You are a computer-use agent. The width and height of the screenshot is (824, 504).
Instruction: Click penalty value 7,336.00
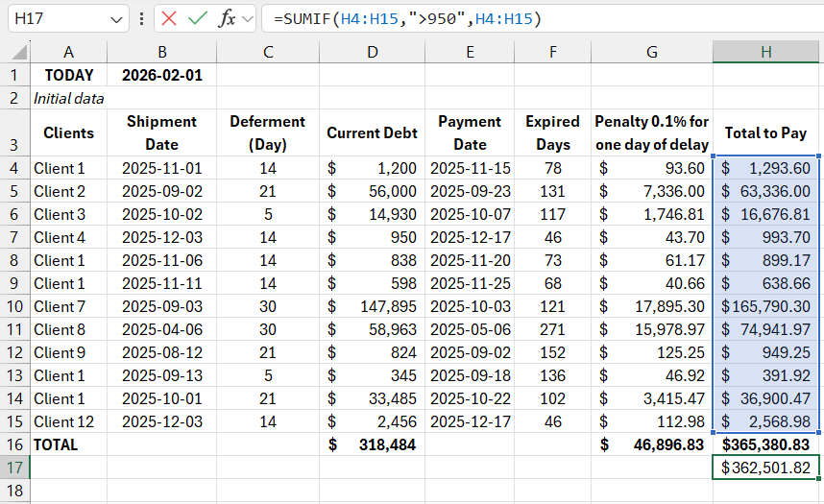[x=652, y=191]
